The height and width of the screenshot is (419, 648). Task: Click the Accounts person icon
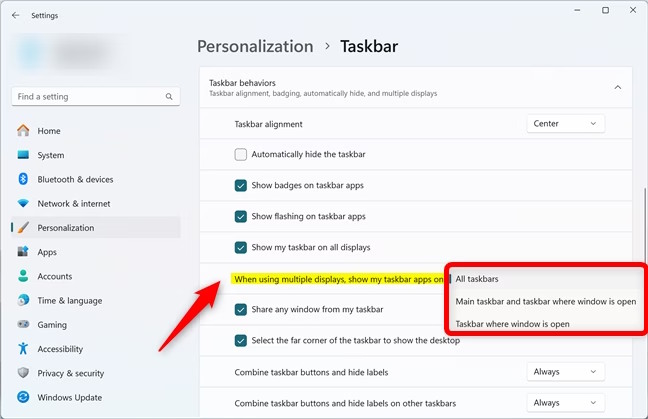(23, 276)
